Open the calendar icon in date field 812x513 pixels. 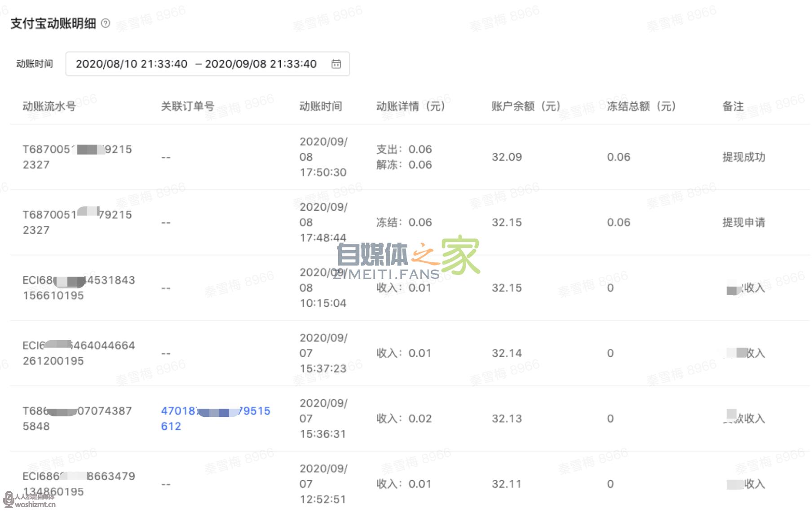[336, 64]
